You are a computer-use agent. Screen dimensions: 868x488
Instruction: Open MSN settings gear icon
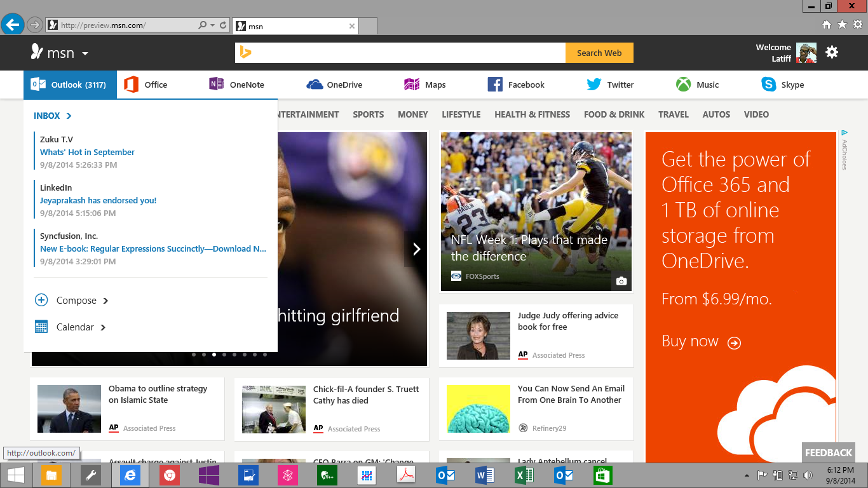point(832,52)
